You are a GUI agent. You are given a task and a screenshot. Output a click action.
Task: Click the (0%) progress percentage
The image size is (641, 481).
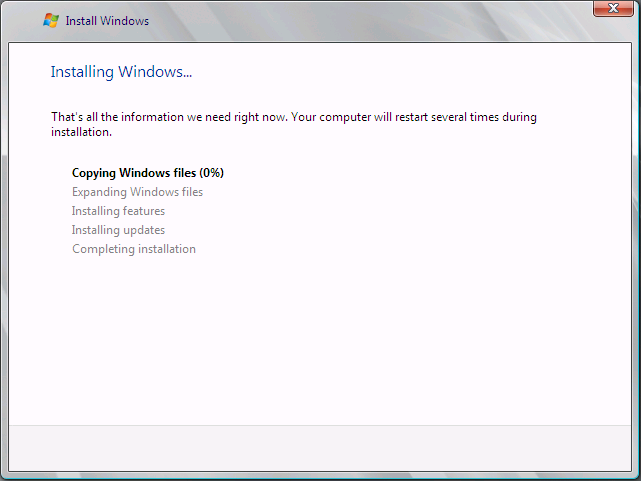(x=211, y=173)
